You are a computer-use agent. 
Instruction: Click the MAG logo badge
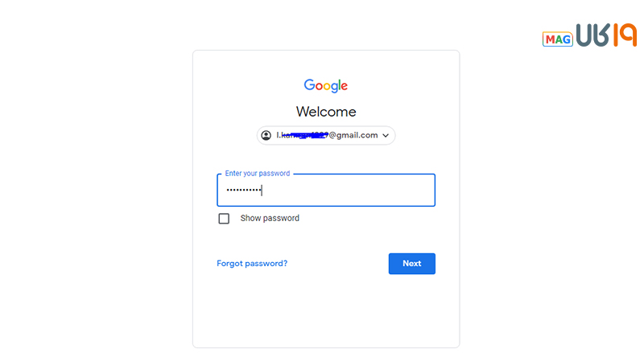(557, 39)
